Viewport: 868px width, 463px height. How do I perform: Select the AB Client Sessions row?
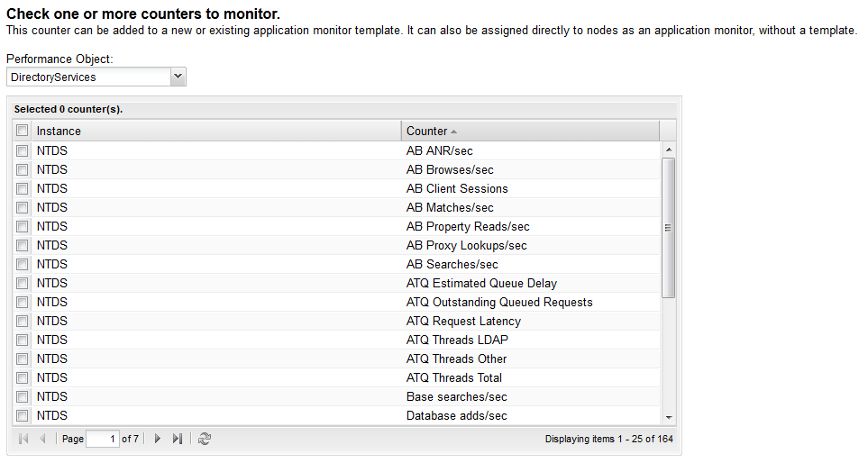pos(457,188)
